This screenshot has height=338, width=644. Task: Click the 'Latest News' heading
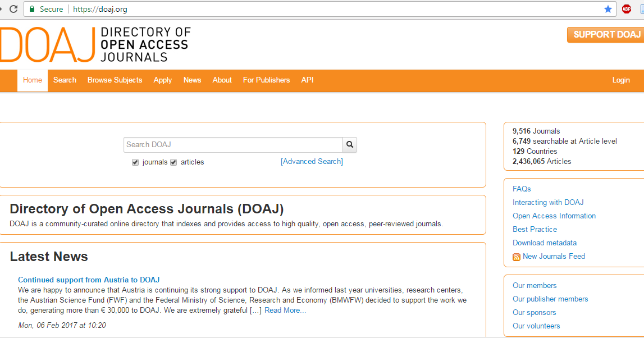(x=49, y=257)
